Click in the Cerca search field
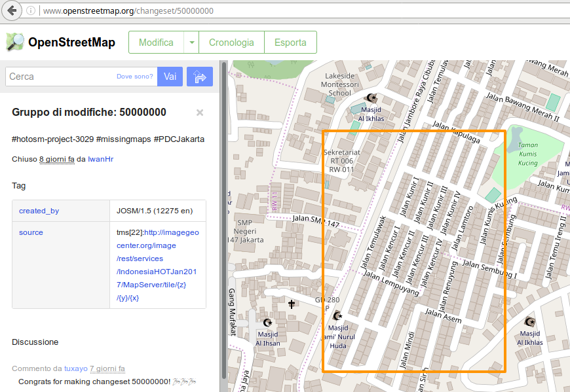570x392 pixels. pyautogui.click(x=60, y=77)
